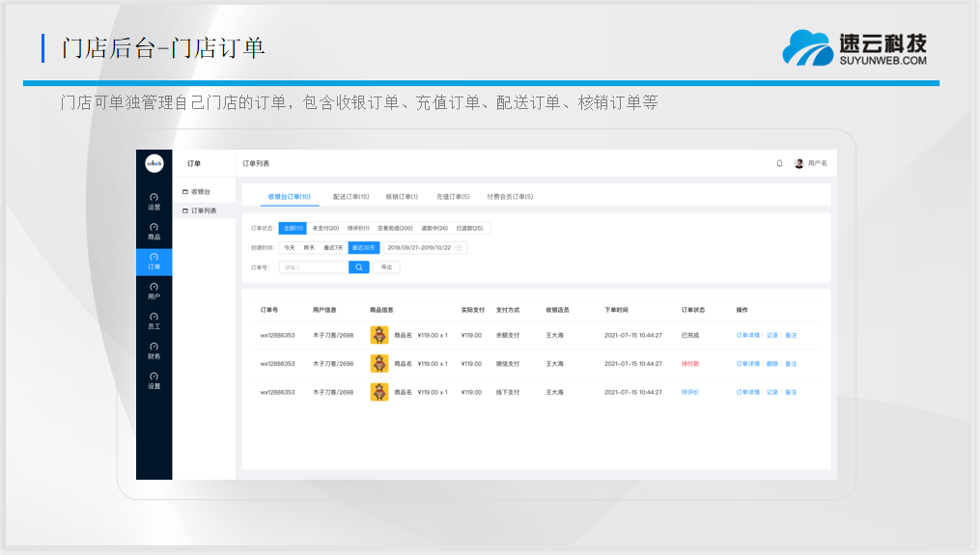Open the 运营 section in sidebar
The height and width of the screenshot is (555, 980).
(x=154, y=201)
